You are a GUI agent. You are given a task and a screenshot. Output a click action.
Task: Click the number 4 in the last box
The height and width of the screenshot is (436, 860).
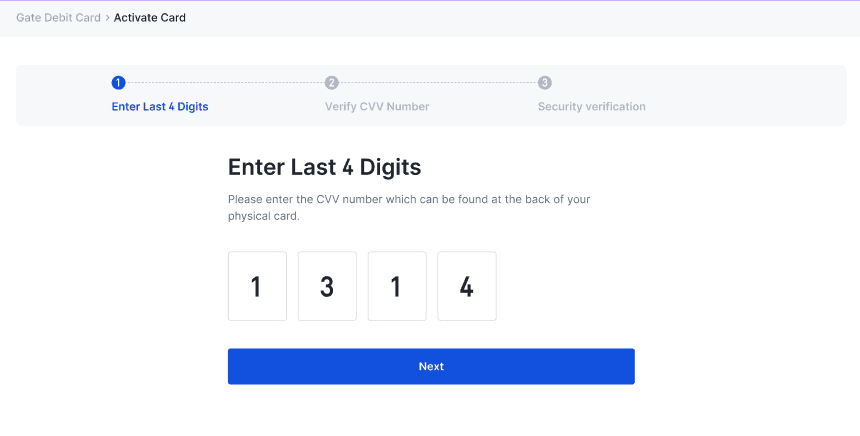coord(467,287)
